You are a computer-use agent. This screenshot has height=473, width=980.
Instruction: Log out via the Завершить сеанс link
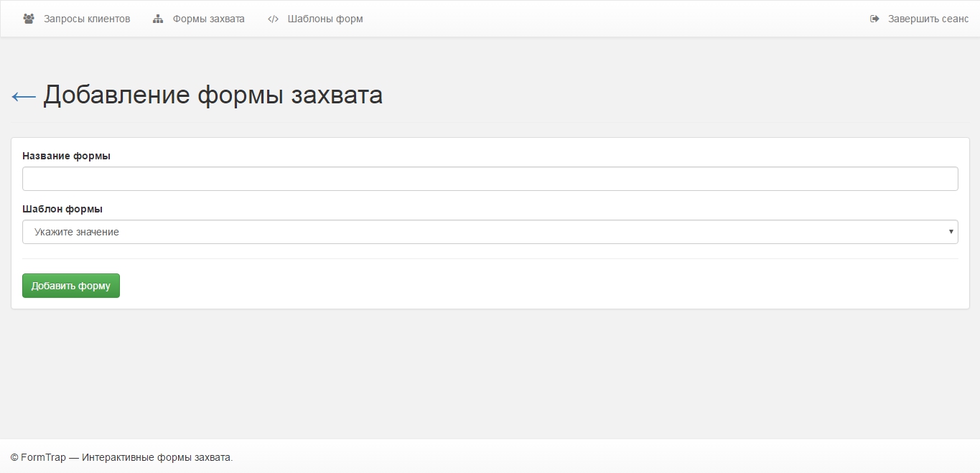click(x=928, y=19)
